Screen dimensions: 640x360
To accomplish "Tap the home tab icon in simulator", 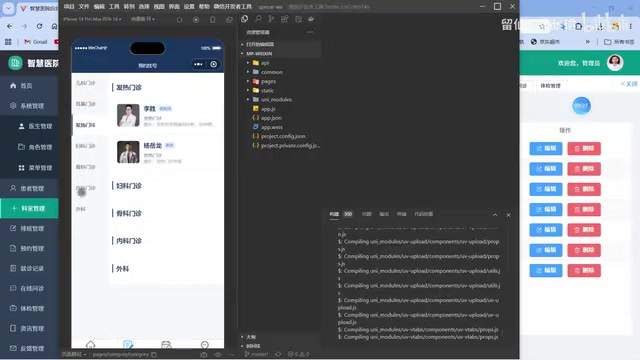I will (x=91, y=344).
